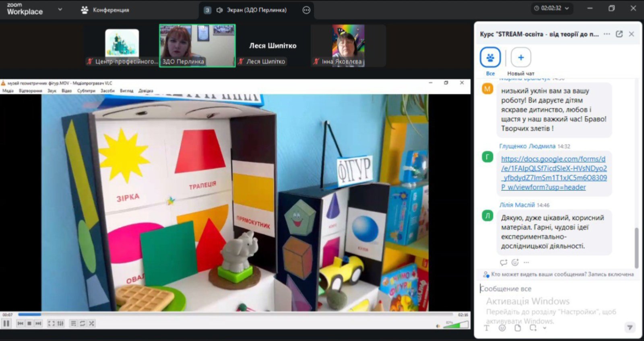Open emoji picker in chat toolbar
This screenshot has height=341, width=644.
coord(502,328)
